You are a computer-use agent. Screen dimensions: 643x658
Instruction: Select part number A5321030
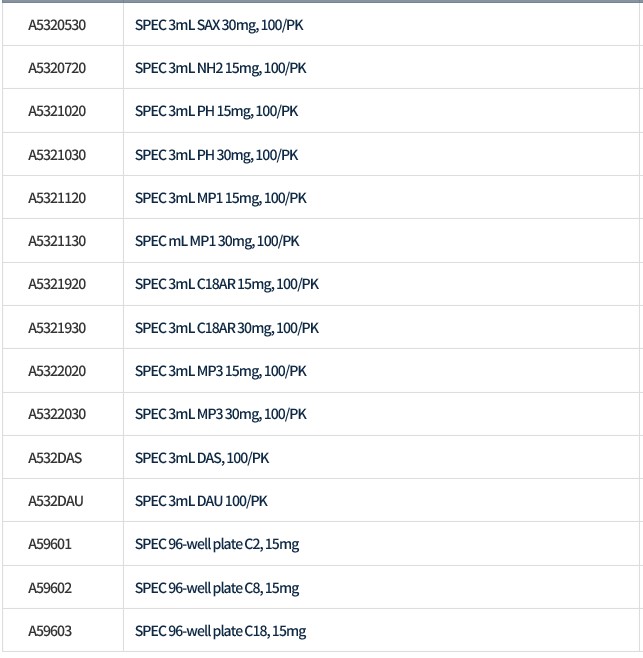(x=57, y=155)
